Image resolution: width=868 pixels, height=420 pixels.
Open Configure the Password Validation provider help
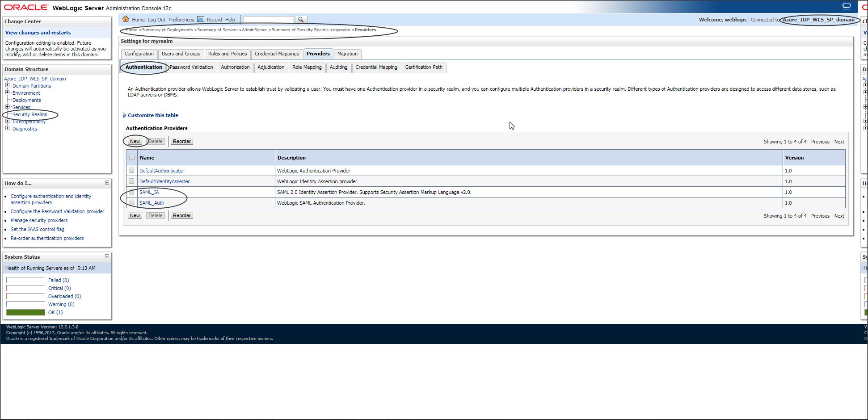point(57,211)
